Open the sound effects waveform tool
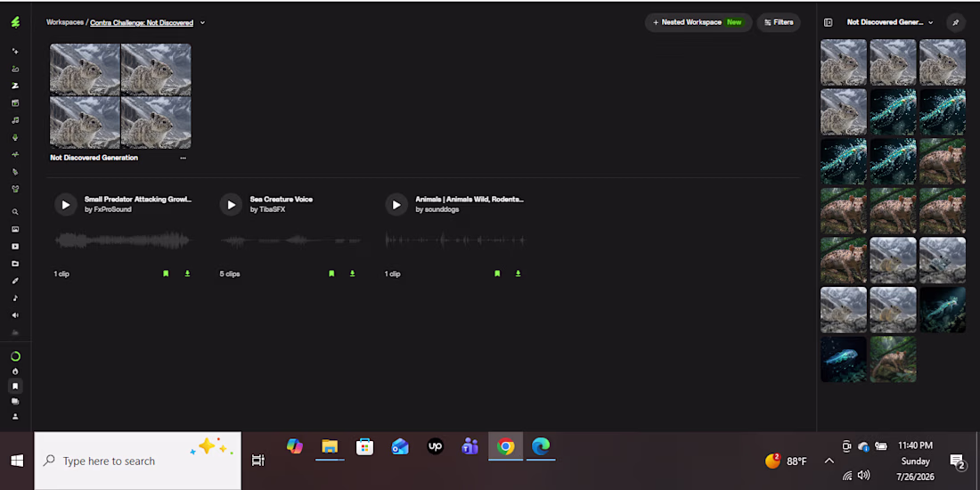The image size is (980, 490). (x=16, y=154)
